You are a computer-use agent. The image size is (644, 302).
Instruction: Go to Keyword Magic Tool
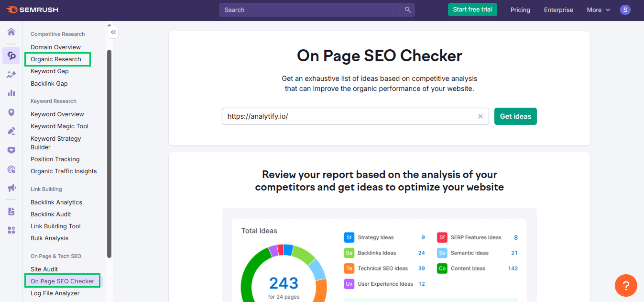pos(59,126)
